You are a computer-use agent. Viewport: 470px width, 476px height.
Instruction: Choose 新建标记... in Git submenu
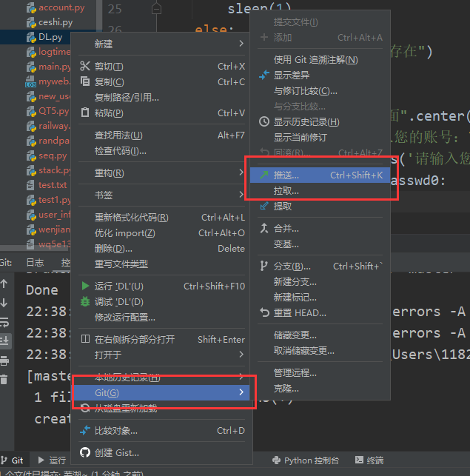point(320,297)
